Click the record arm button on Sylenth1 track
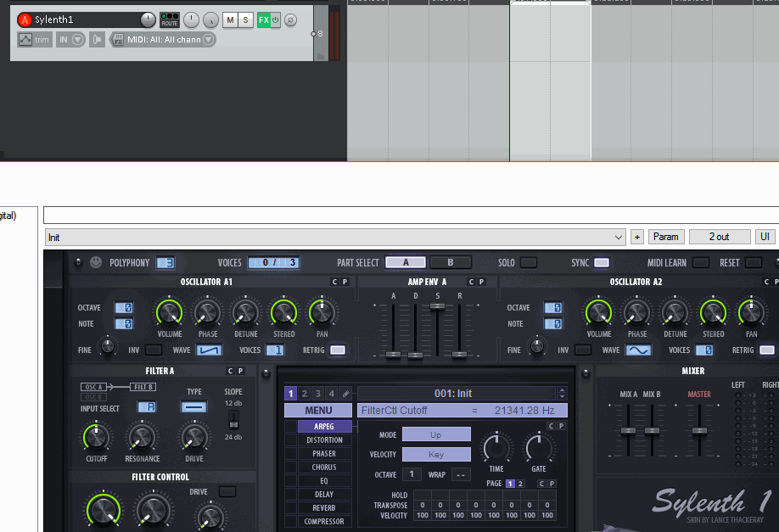This screenshot has width=779, height=532. coord(25,20)
